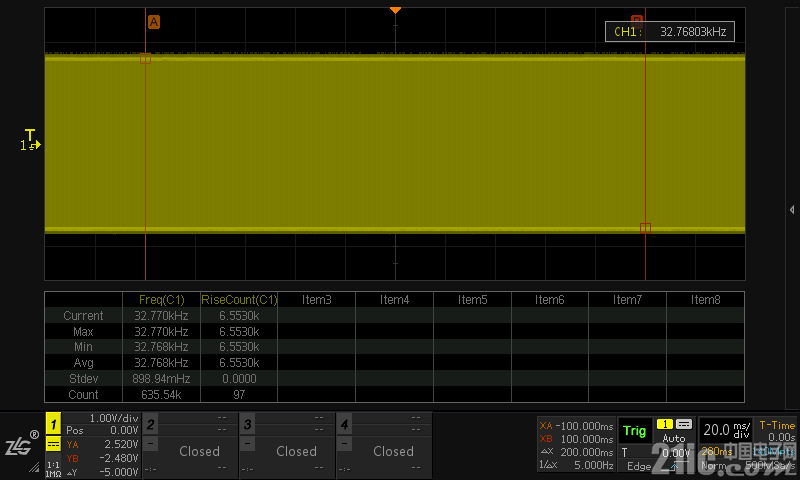Select the RiseCount(C1) column header
This screenshot has height=480, width=800.
(239, 299)
